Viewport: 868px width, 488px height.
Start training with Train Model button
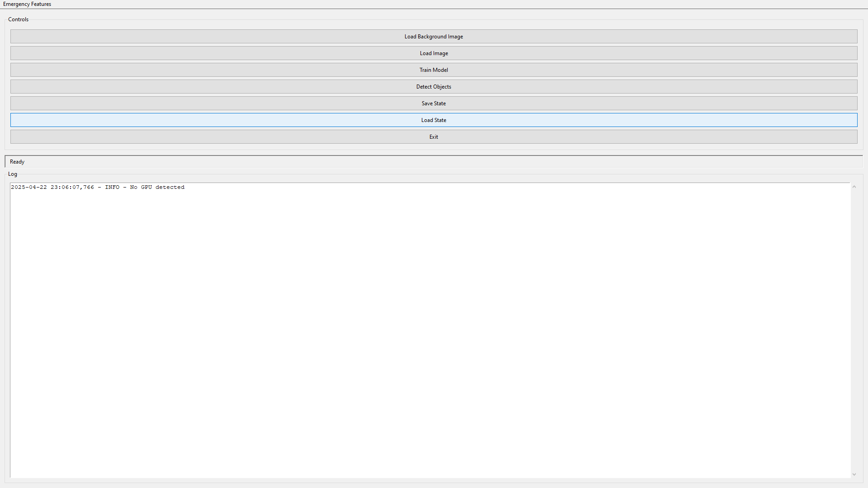(x=434, y=70)
